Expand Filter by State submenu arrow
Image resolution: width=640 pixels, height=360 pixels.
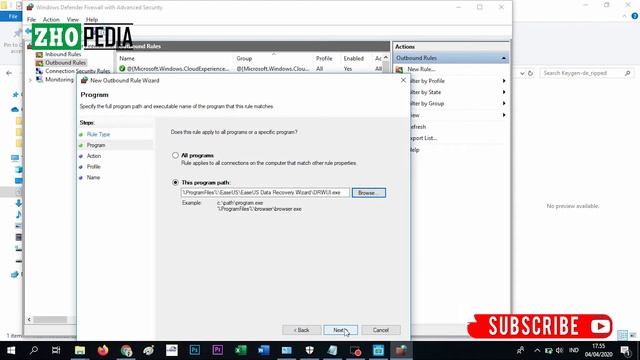[x=504, y=92]
